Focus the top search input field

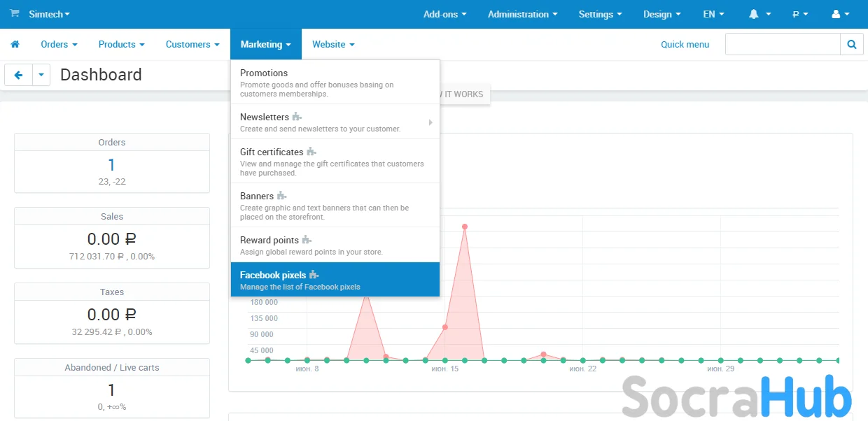click(782, 44)
